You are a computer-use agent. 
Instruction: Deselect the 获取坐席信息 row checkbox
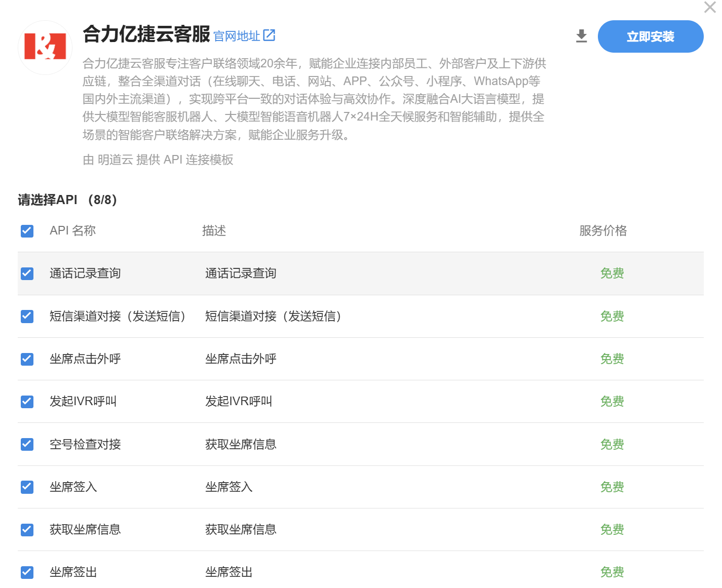(x=27, y=530)
